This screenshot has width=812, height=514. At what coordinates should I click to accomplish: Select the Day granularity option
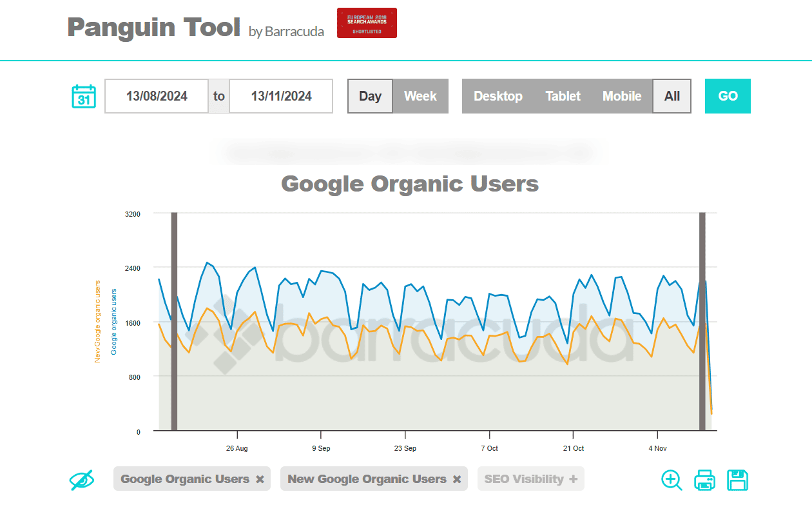click(370, 96)
